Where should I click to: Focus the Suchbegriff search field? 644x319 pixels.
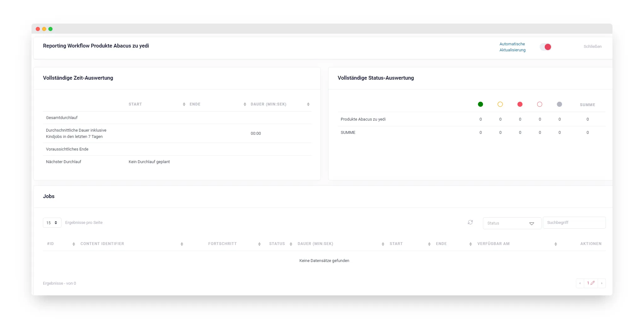(574, 223)
